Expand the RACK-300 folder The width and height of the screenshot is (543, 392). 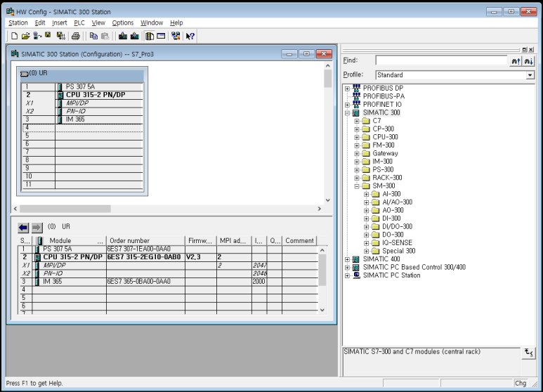[357, 178]
